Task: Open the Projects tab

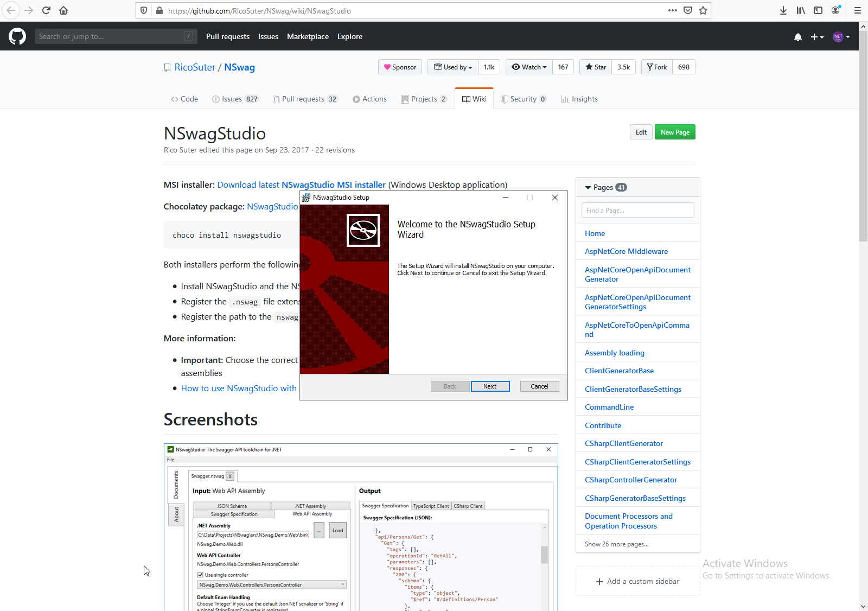Action: click(x=424, y=99)
